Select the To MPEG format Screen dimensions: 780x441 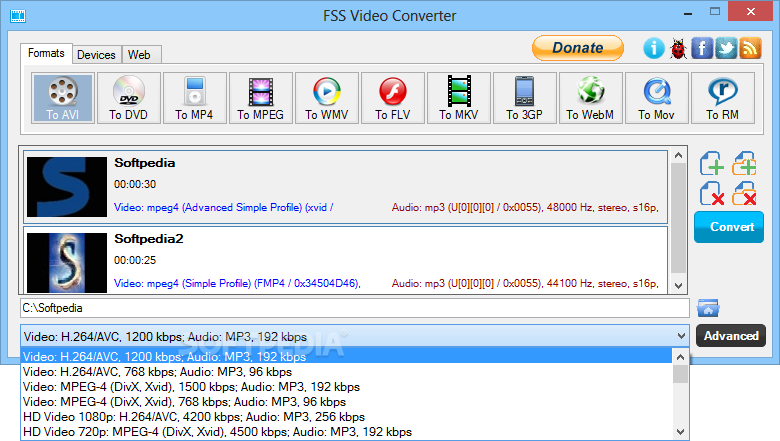pos(261,98)
